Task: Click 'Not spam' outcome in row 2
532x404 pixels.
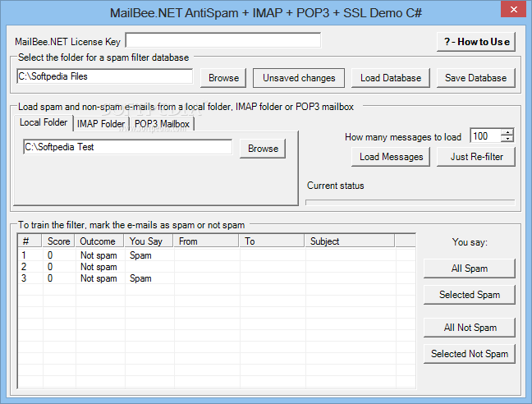Action: [99, 267]
